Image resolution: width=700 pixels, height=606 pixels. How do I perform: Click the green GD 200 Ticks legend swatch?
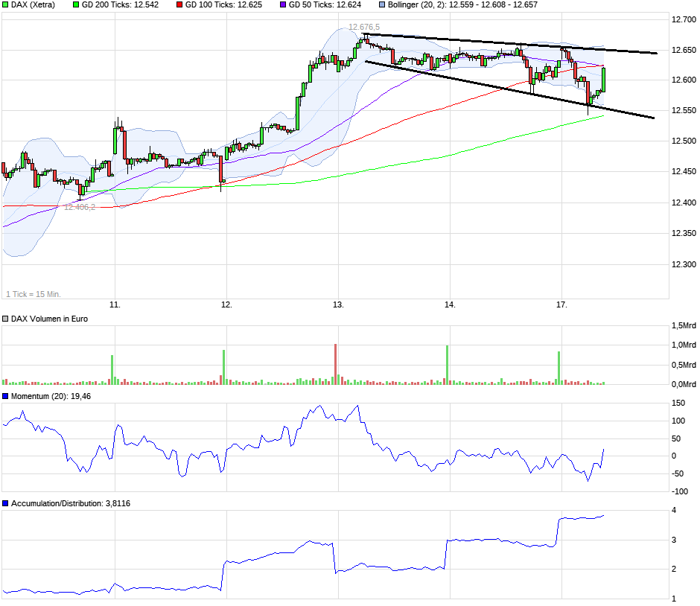[76, 5]
